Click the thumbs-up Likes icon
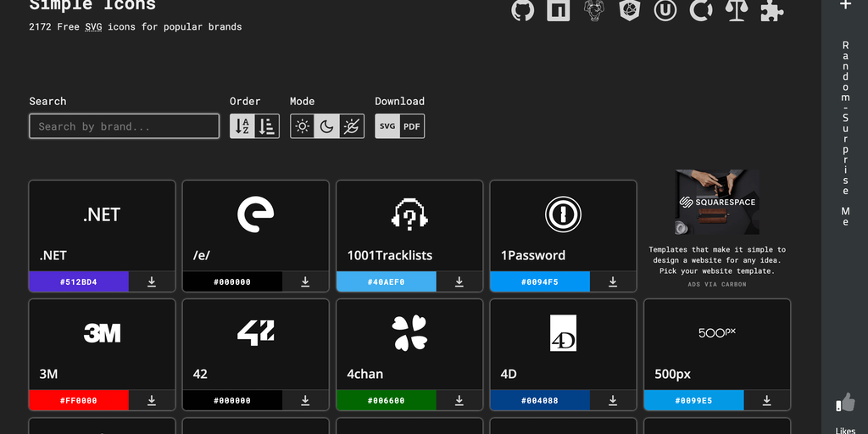Screen dimensions: 868x434 844,403
